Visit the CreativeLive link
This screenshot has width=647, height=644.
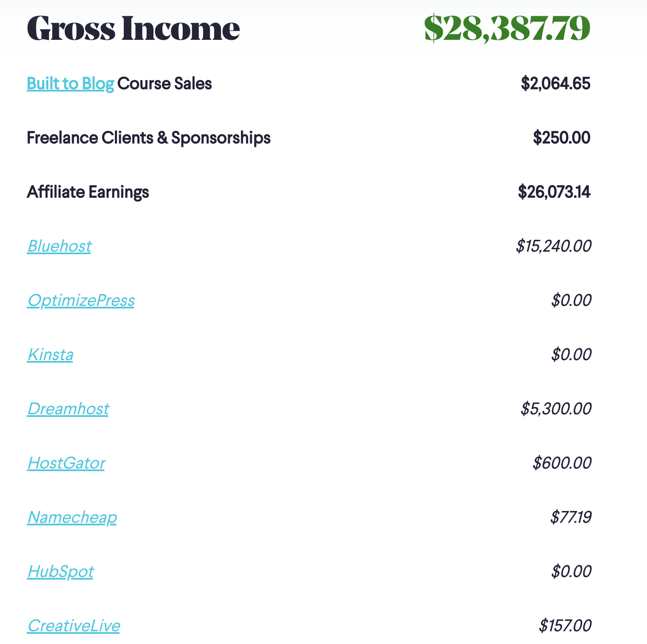74,626
